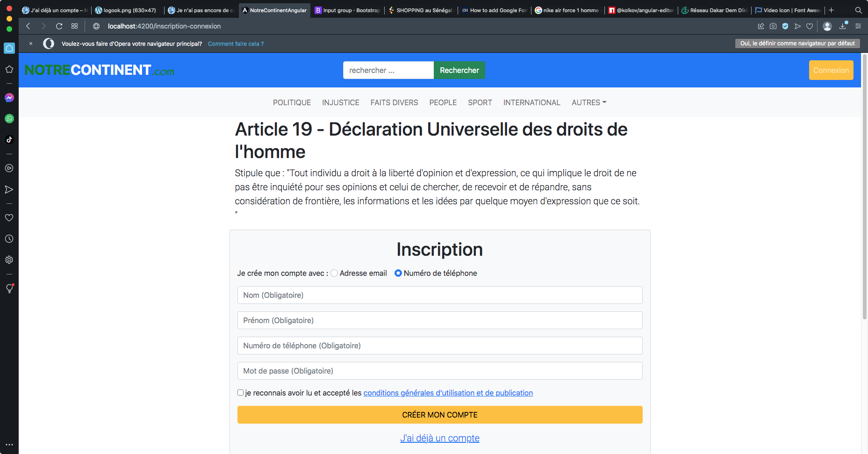Open Opera sidebar settings gear
Viewport: 868px width, 454px height.
tap(9, 260)
